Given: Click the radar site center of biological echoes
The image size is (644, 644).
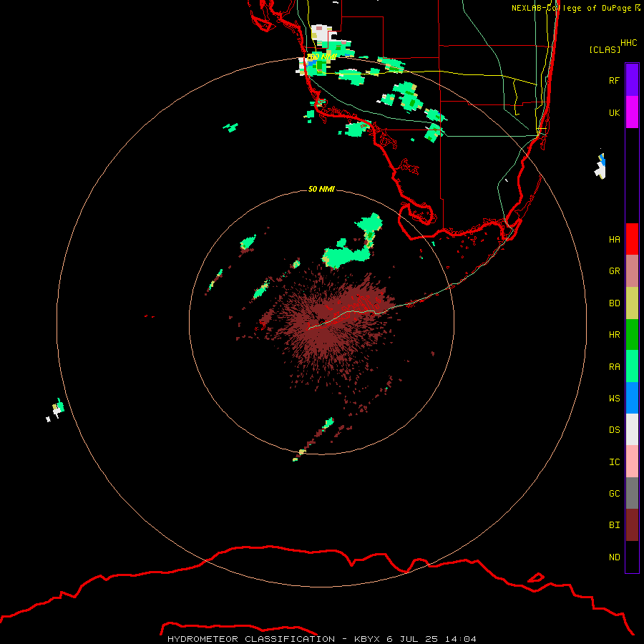Looking at the screenshot, I should (x=322, y=322).
